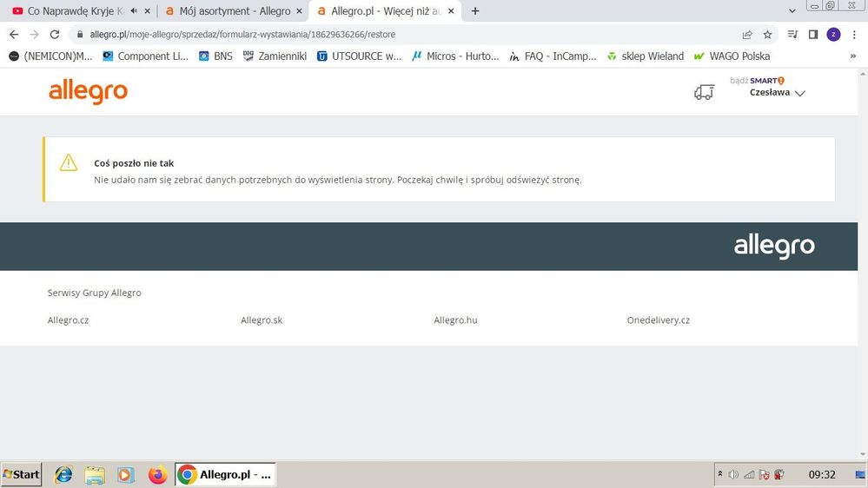Open the Zamienniki bookmark
The image size is (868, 488).
(x=275, y=56)
